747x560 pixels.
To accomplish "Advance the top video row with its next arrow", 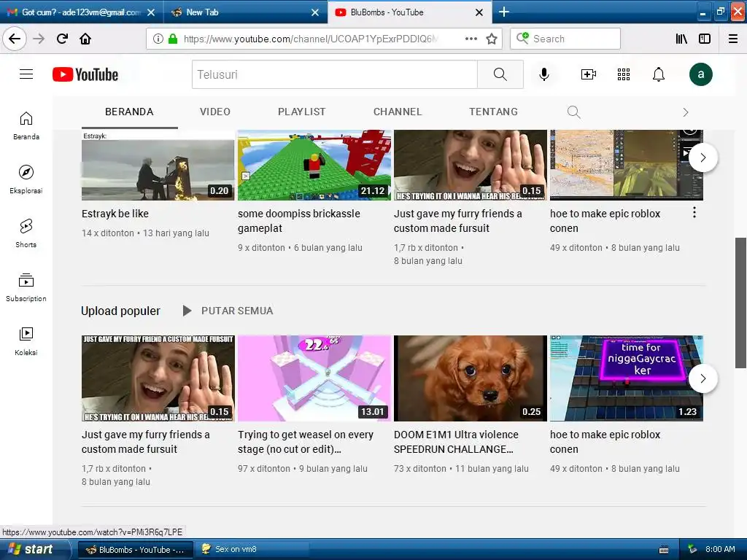I will click(703, 157).
